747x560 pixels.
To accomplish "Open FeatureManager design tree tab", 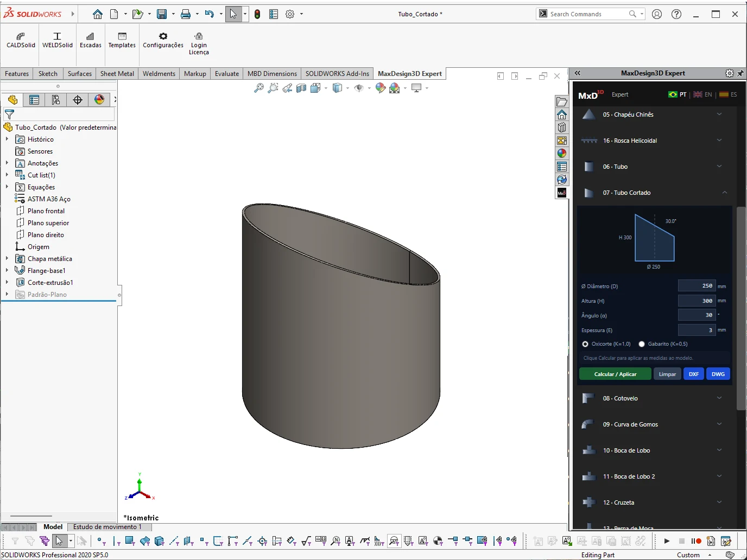I will click(12, 100).
